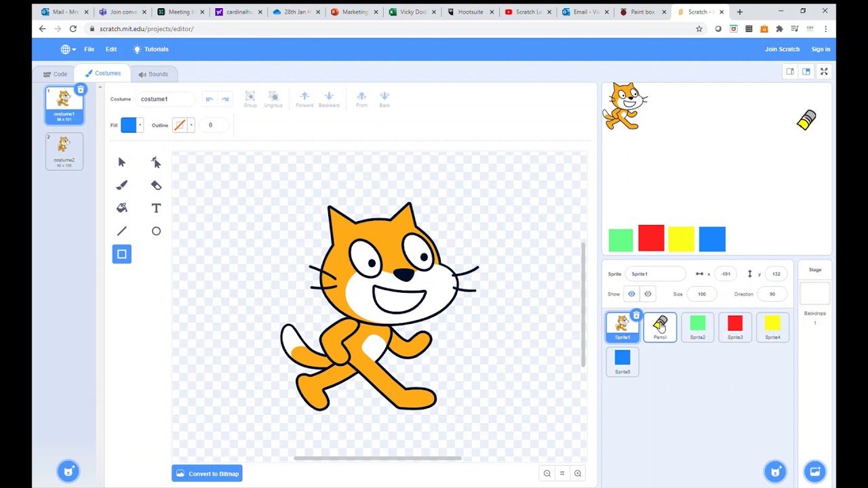Reload the browser page

(73, 28)
